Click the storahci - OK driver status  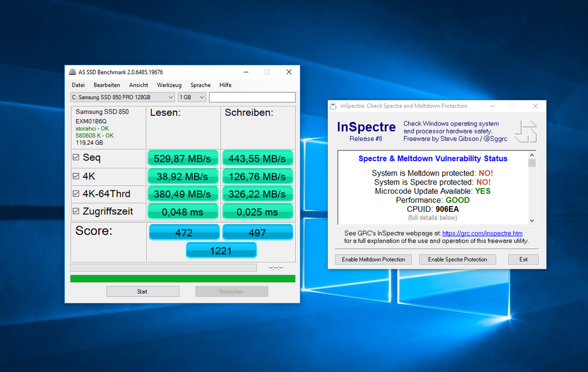(x=92, y=129)
